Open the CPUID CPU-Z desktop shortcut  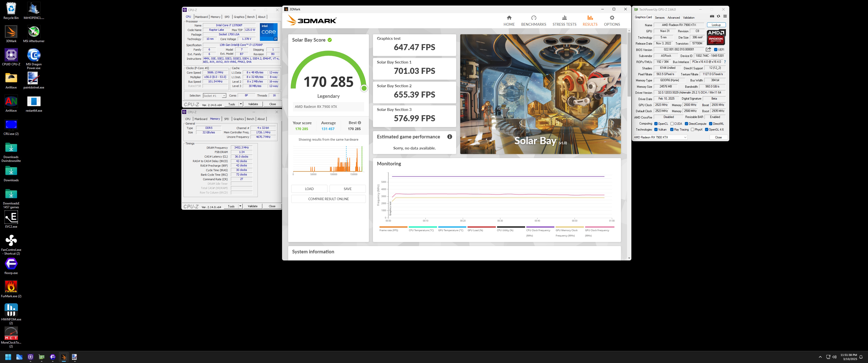[x=11, y=57]
